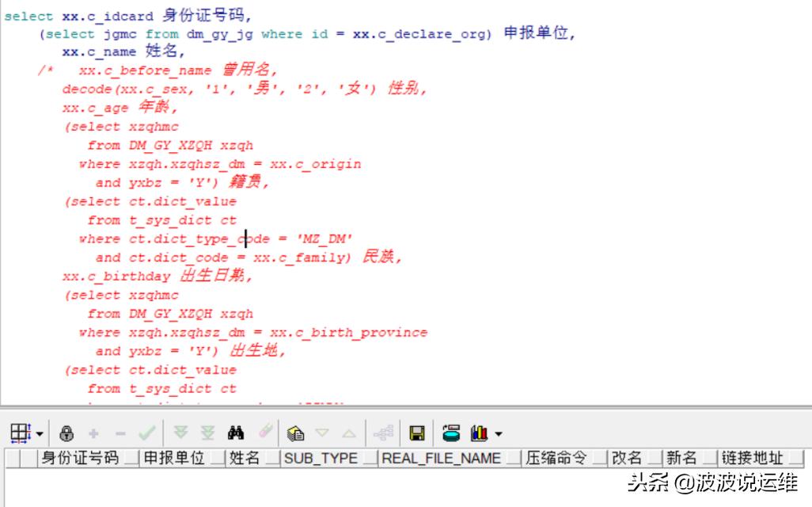Viewport: 812px width, 507px height.
Task: Lock the result grid for editing
Action: [66, 433]
